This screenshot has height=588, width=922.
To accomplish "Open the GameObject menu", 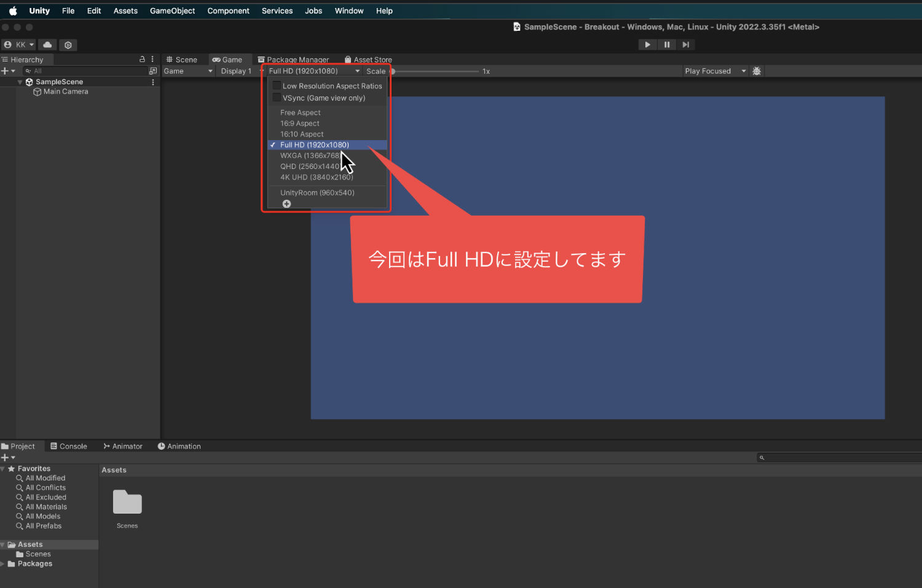I will (173, 11).
